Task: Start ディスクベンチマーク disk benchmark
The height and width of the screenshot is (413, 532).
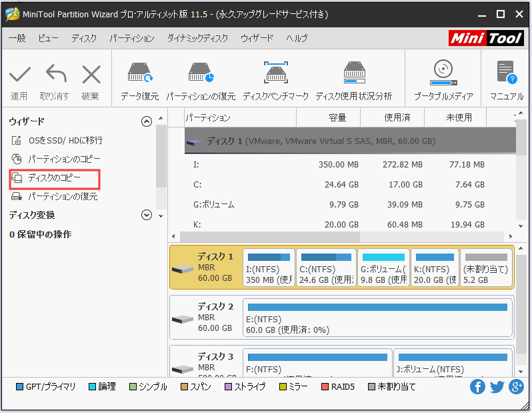Action: tap(276, 72)
